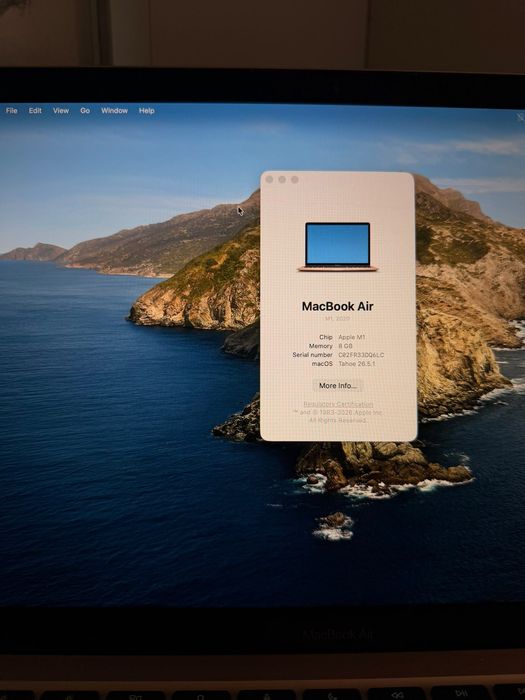525x700 pixels.
Task: Open the Help menu
Action: 146,111
